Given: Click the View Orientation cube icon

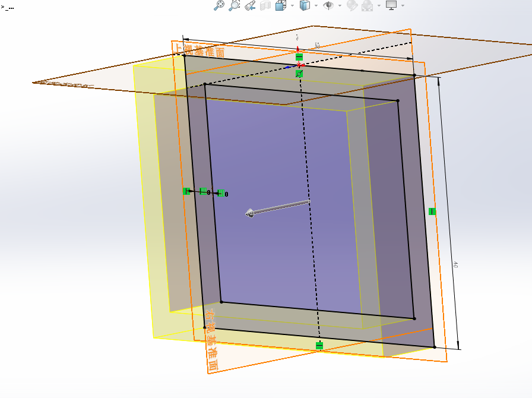Looking at the screenshot, I should pos(281,5).
